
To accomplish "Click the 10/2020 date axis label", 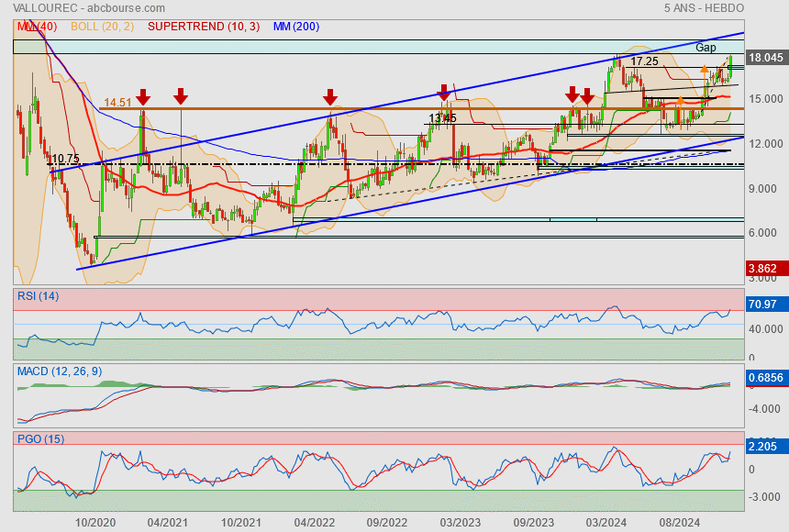I will click(x=95, y=523).
